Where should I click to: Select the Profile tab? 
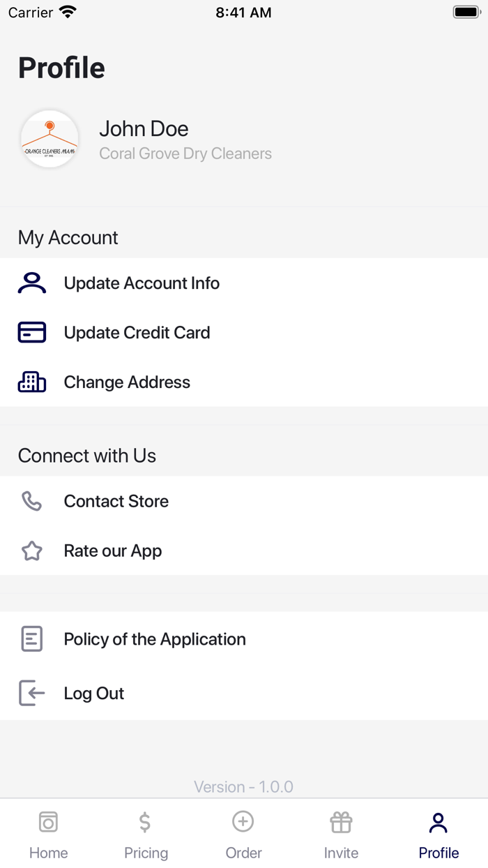pos(439,835)
